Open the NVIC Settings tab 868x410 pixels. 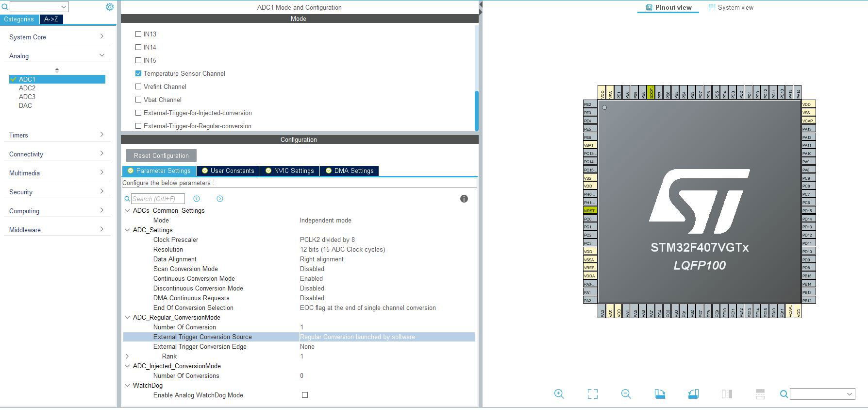click(290, 171)
